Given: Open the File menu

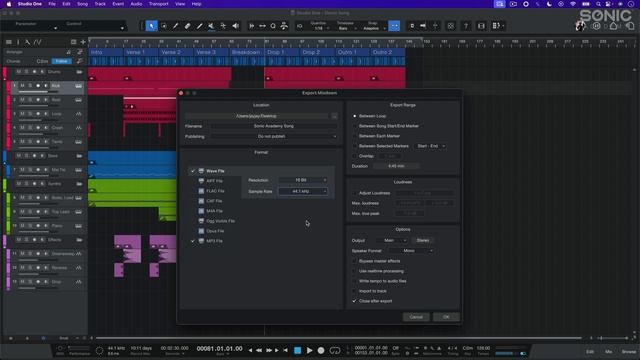Looking at the screenshot, I should (x=52, y=4).
